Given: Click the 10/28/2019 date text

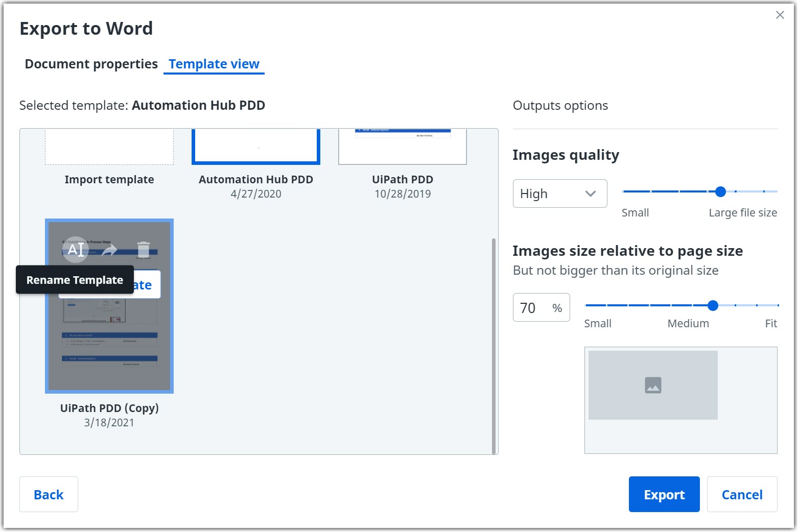Looking at the screenshot, I should pos(403,194).
